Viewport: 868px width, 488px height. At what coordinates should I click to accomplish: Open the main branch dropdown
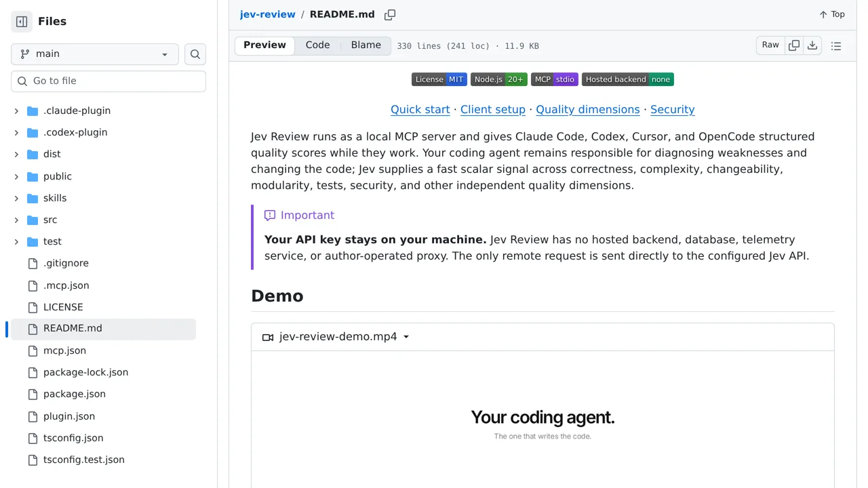click(x=95, y=54)
